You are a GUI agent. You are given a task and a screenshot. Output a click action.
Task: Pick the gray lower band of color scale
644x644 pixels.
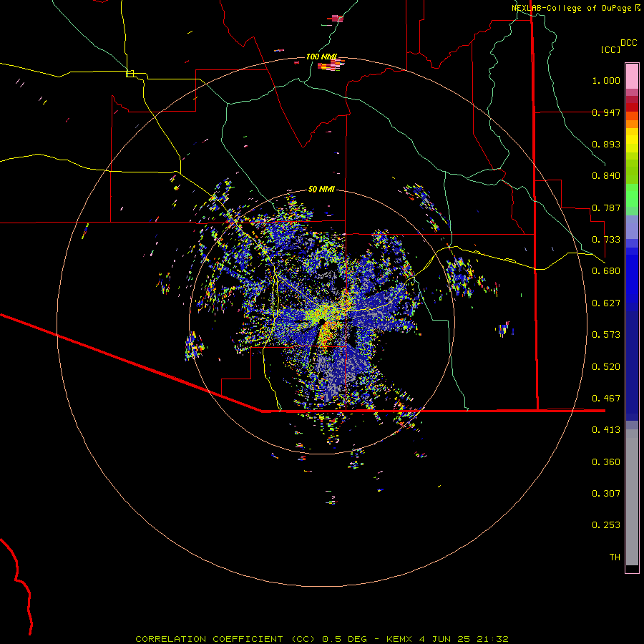pos(632,497)
